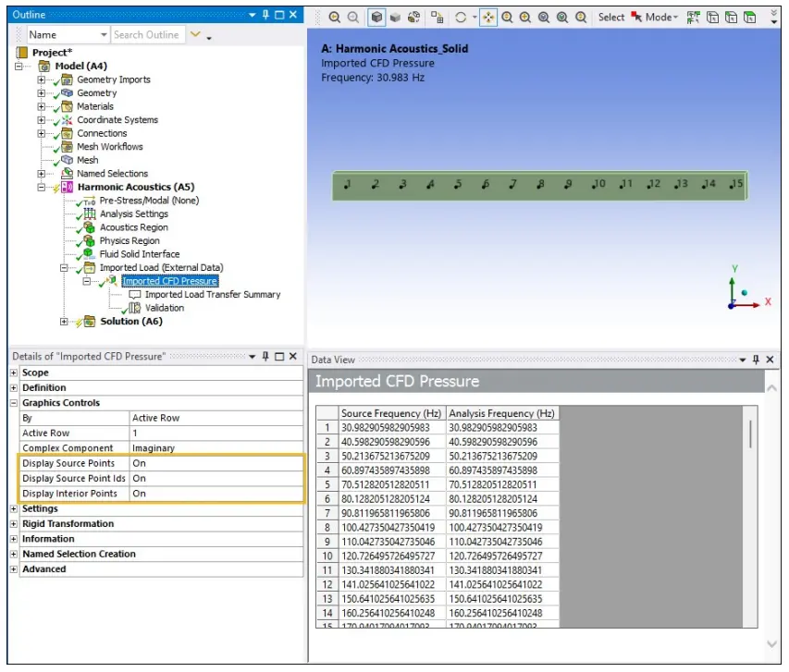This screenshot has height=672, width=789.
Task: Click the last Zoom magnifier icon before Select
Action: click(x=581, y=18)
